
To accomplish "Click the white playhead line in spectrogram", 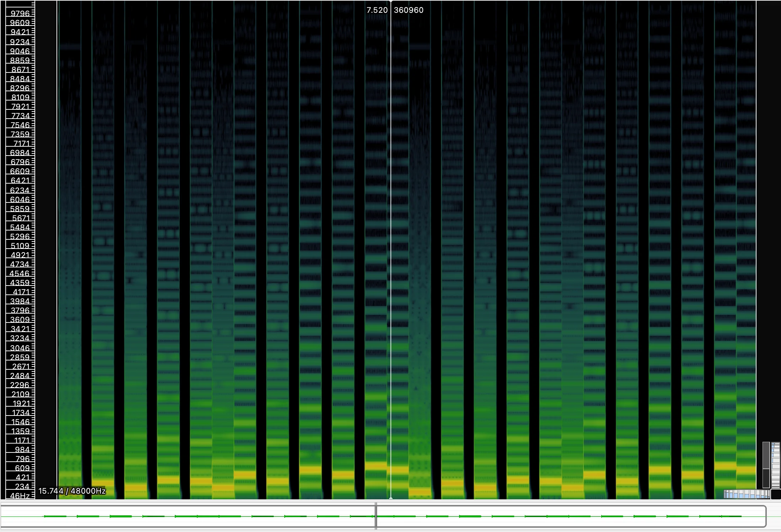I will pos(391,249).
